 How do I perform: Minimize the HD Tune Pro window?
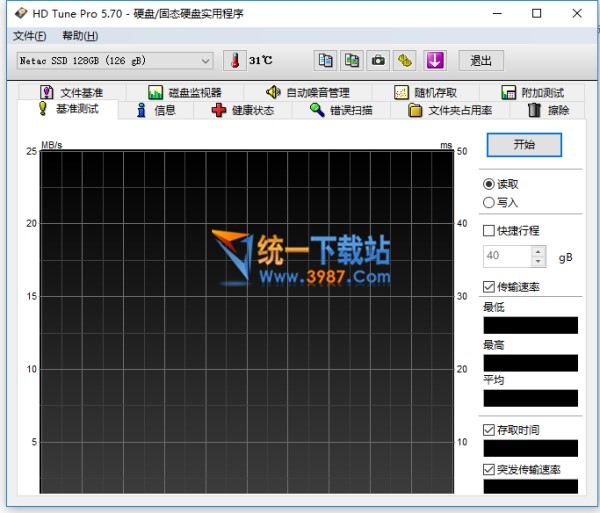tap(497, 13)
